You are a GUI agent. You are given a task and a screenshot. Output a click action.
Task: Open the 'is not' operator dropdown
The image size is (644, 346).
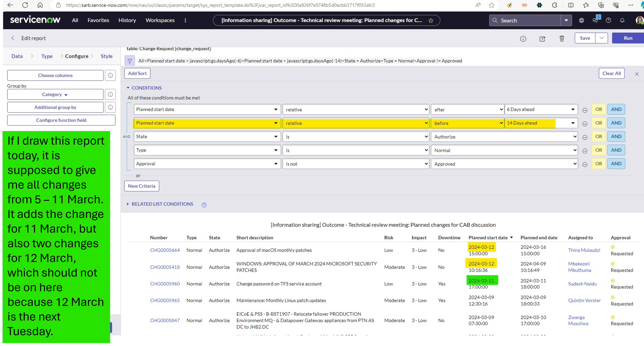[356, 164]
